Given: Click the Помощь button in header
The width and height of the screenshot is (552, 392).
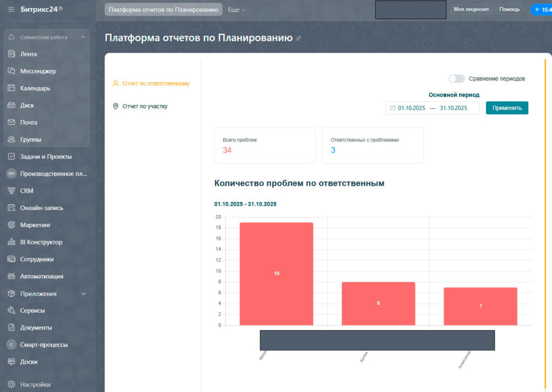Looking at the screenshot, I should [509, 9].
